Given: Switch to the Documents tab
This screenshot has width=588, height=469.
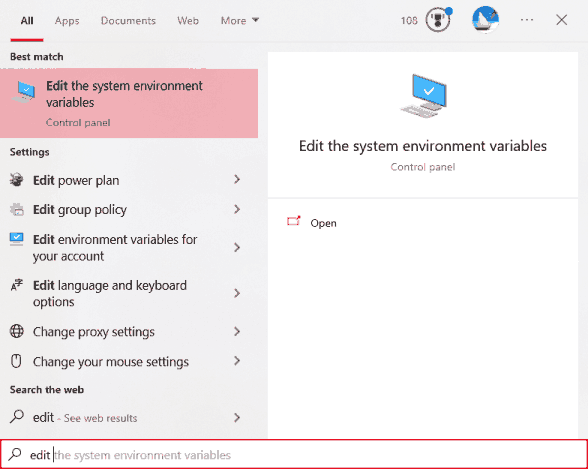Looking at the screenshot, I should coord(128,20).
